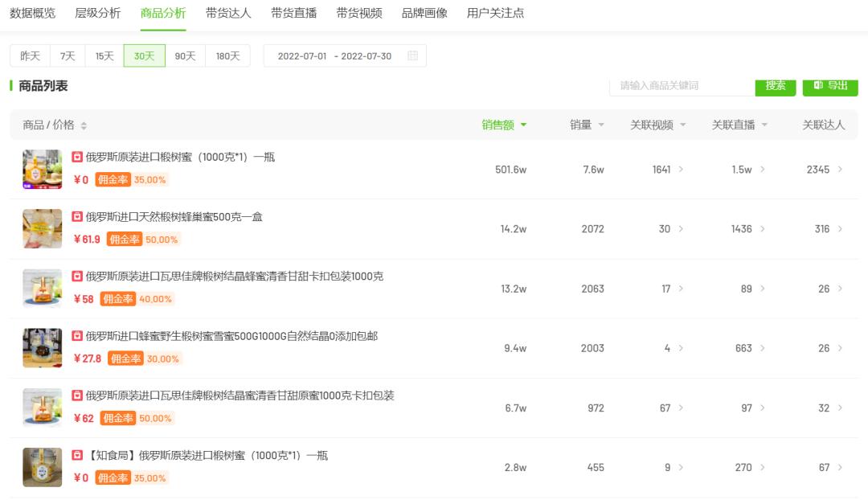Open the calendar icon beside the date range
The height and width of the screenshot is (500, 868).
tap(414, 55)
